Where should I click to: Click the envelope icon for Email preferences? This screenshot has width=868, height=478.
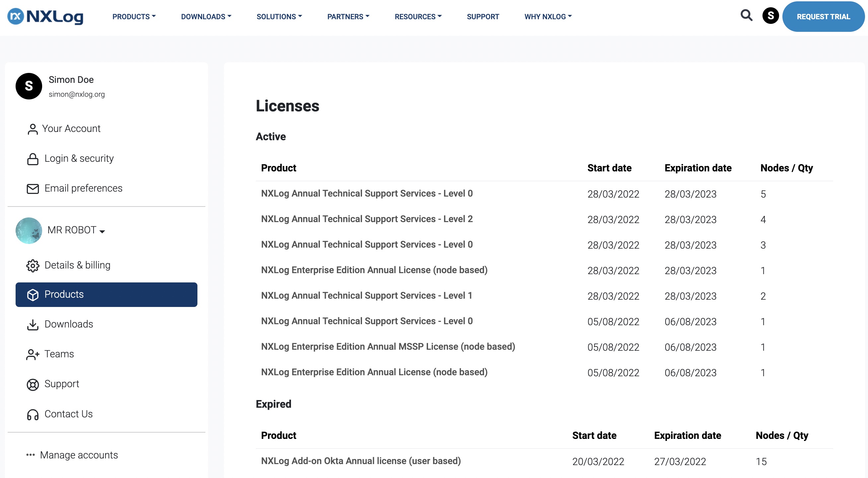pos(33,189)
